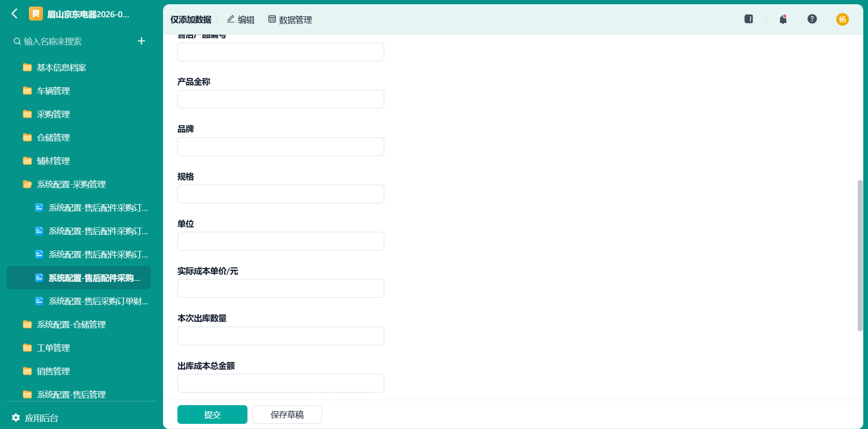Click folder icon of 系统配置-仓储管理
The image size is (868, 429).
coord(28,324)
